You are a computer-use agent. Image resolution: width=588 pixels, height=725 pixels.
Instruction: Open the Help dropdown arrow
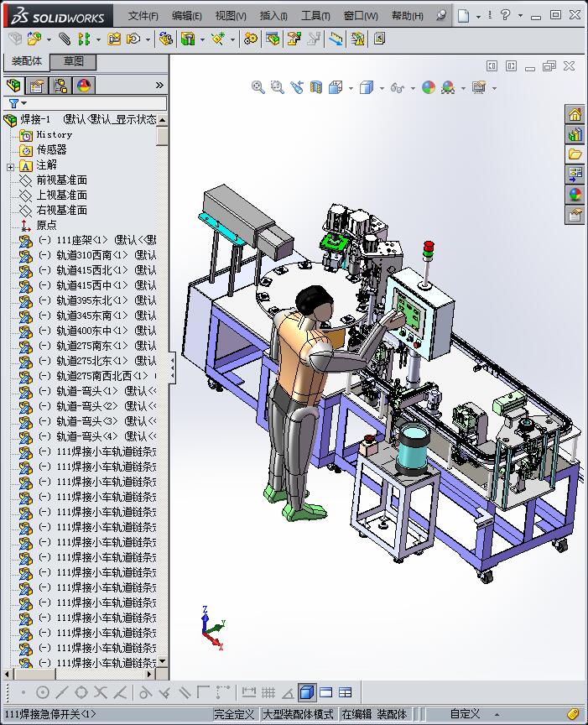click(520, 16)
